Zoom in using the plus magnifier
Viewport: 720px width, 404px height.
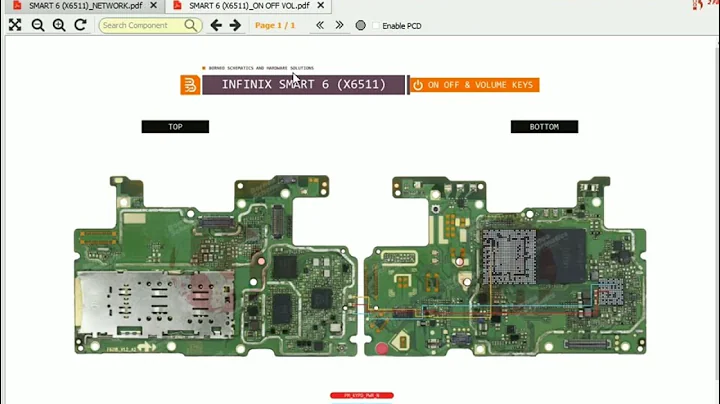[x=59, y=25]
